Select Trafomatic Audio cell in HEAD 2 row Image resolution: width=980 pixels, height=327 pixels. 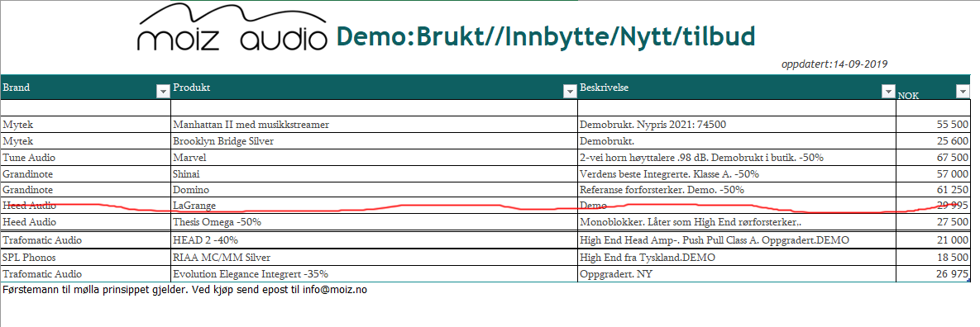click(x=86, y=240)
